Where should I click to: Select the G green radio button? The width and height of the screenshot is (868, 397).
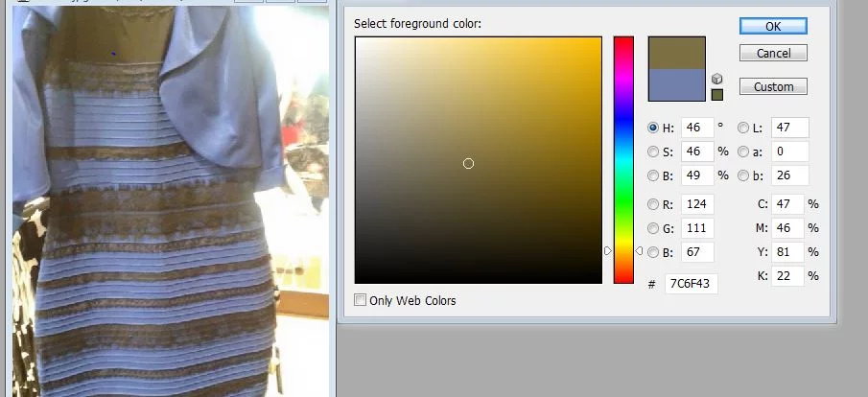click(x=652, y=228)
